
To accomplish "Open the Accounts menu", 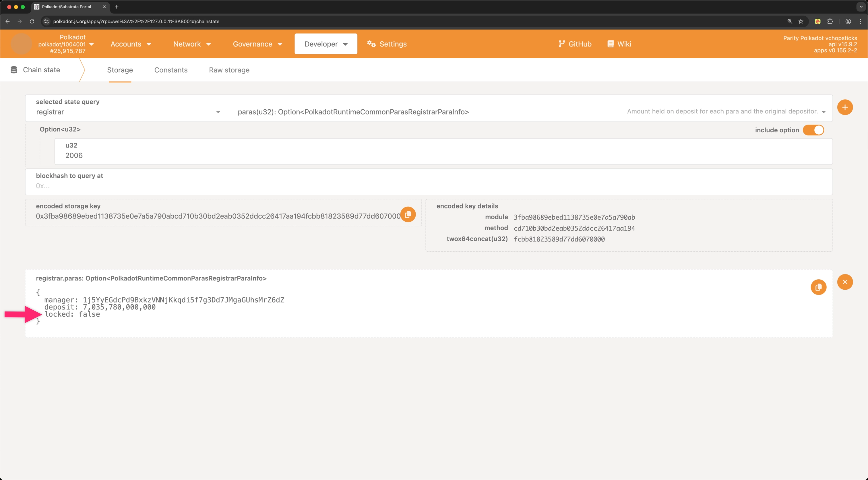I will click(x=131, y=44).
